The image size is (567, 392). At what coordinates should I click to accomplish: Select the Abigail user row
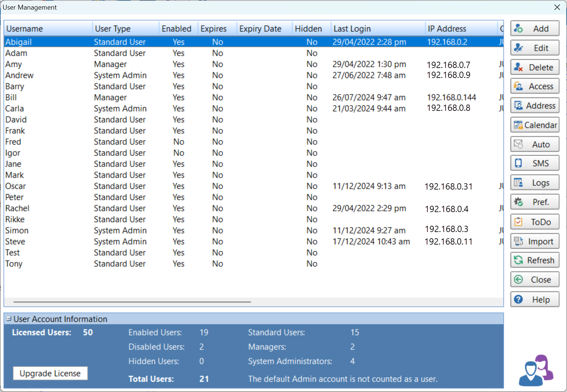point(254,42)
